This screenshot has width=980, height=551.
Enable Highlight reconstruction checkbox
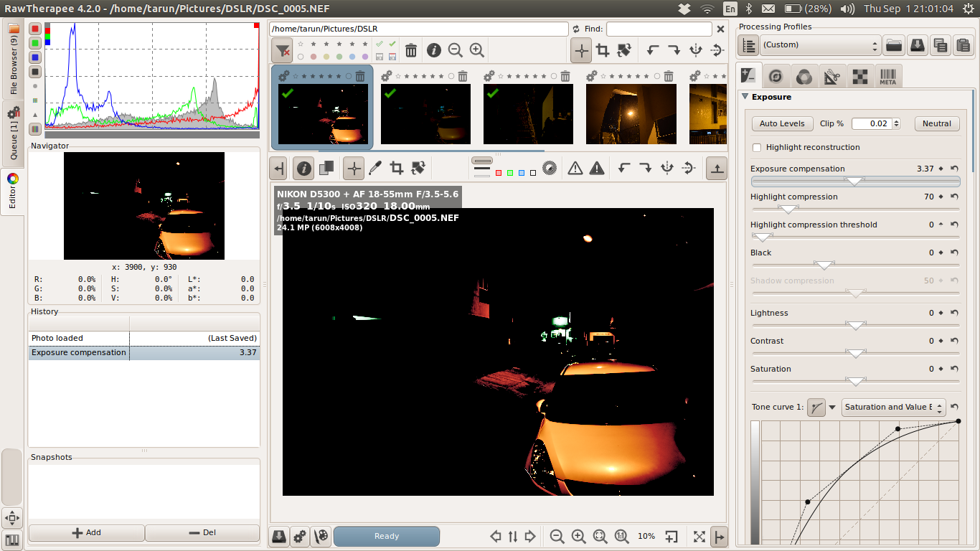pos(757,147)
